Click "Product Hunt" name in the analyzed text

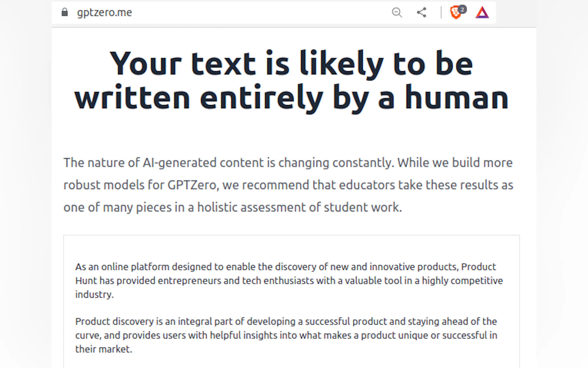click(478, 267)
